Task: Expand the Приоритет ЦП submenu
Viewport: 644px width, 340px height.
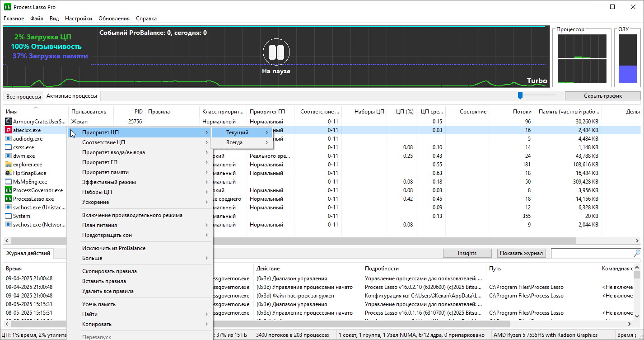Action: pos(140,132)
